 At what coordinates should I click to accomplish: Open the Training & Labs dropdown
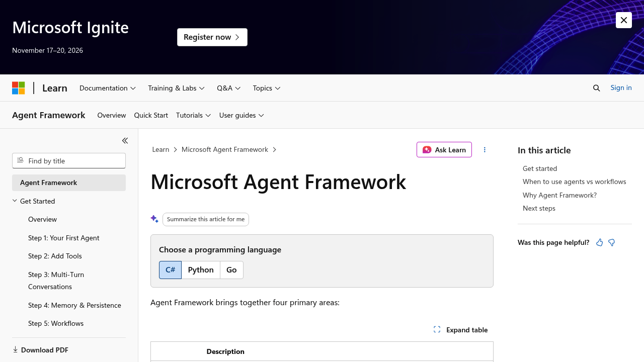click(x=176, y=88)
